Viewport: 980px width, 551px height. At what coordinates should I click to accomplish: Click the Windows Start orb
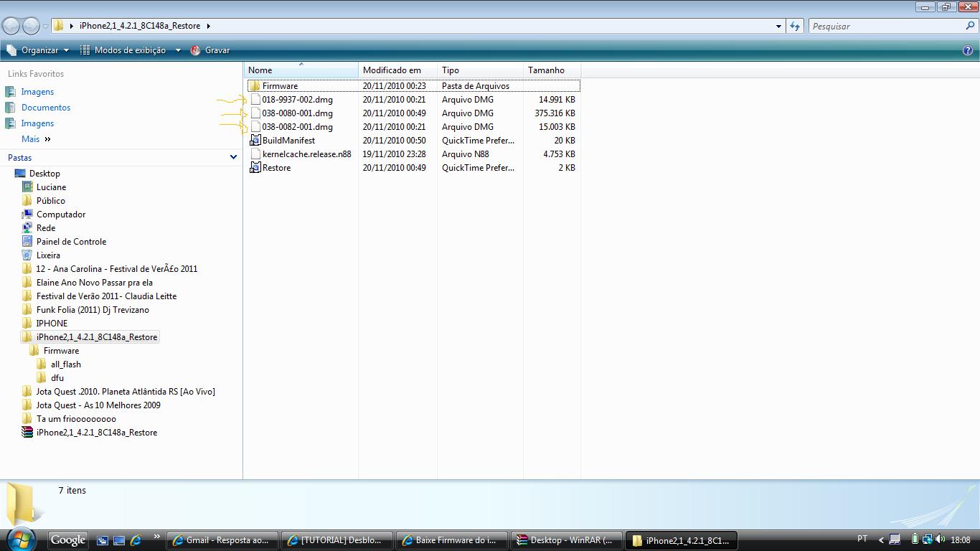(x=21, y=539)
